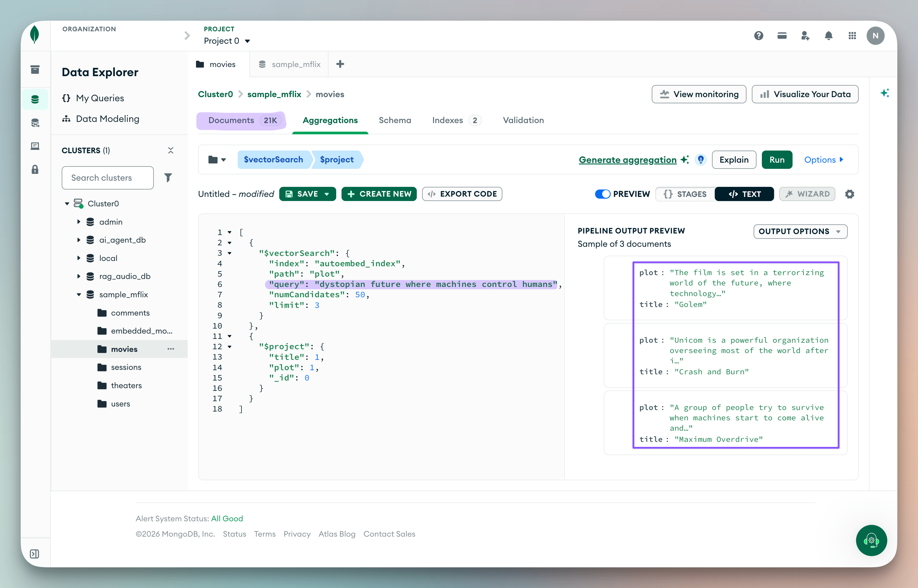Viewport: 918px width, 588px height.
Task: Open the Validation tab
Action: point(523,120)
